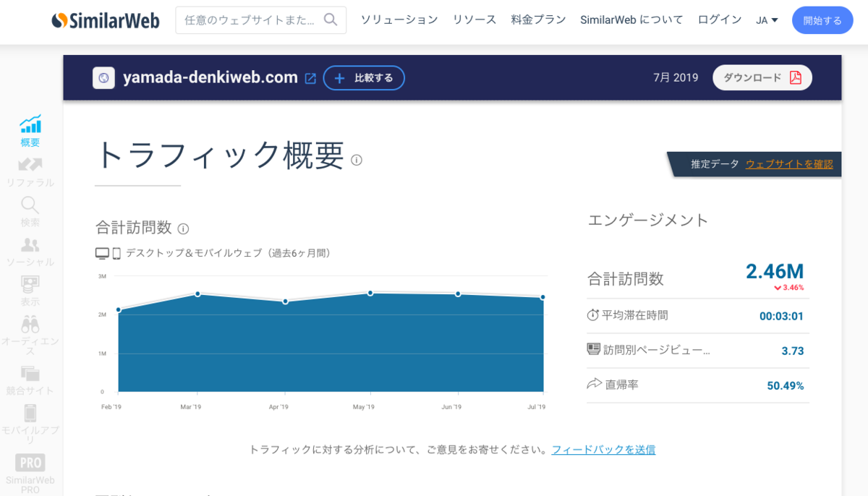Open the リソース menu

pos(475,20)
